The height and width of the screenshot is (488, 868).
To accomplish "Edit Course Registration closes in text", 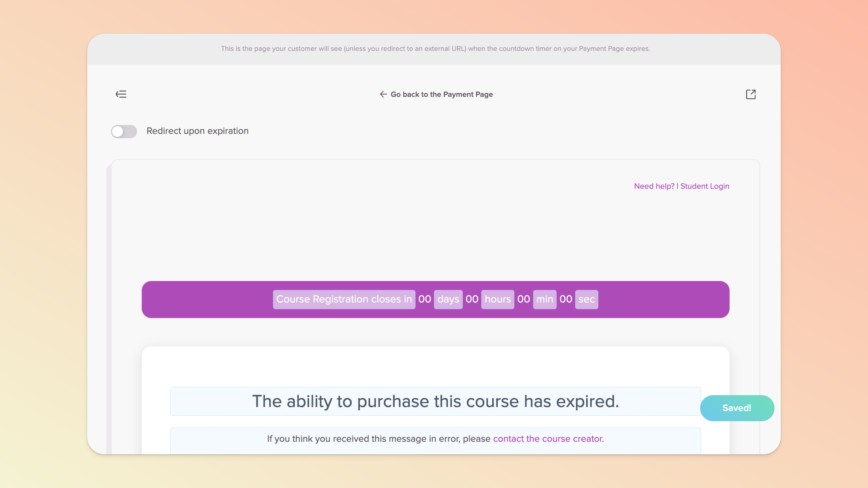I will pyautogui.click(x=344, y=299).
